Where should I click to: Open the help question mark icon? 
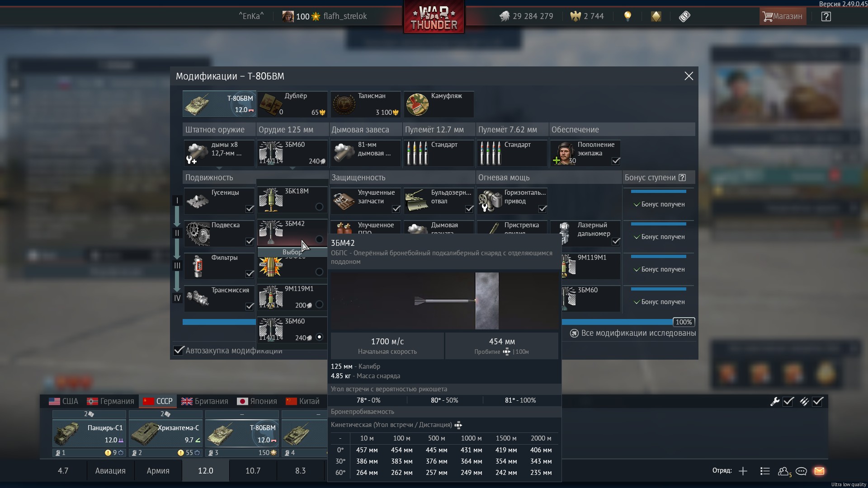coord(826,17)
